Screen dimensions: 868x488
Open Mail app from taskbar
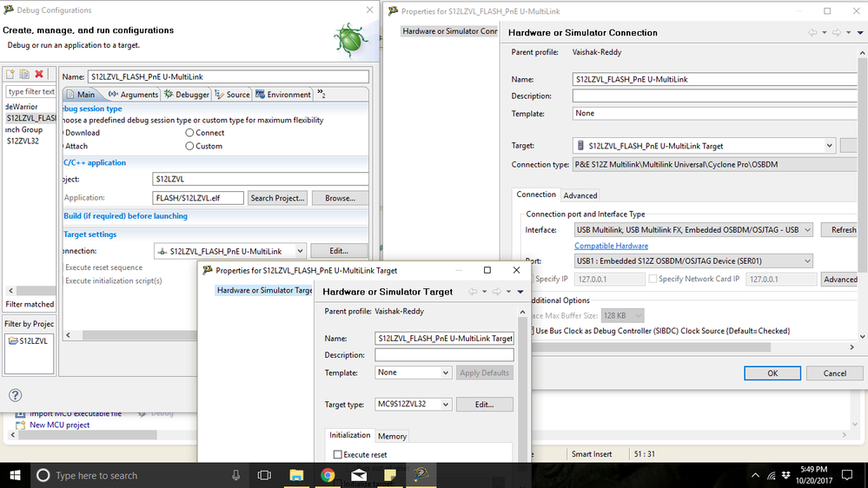point(359,475)
